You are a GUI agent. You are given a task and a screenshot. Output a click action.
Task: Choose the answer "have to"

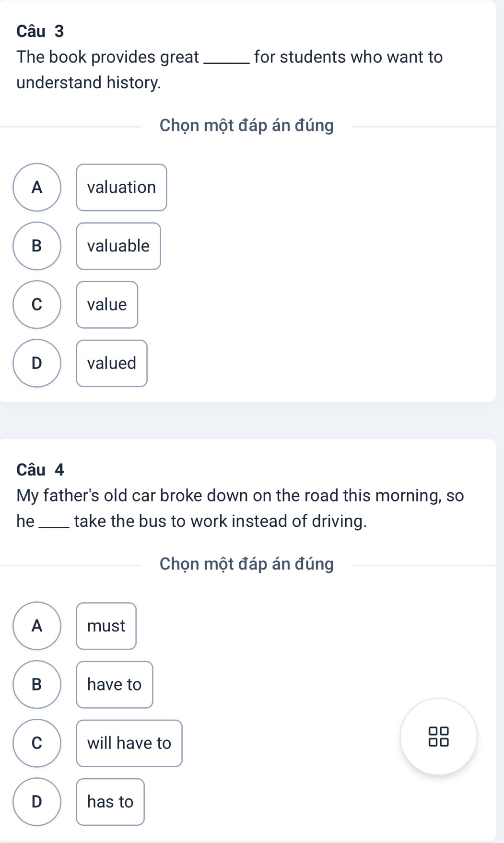pos(114,685)
